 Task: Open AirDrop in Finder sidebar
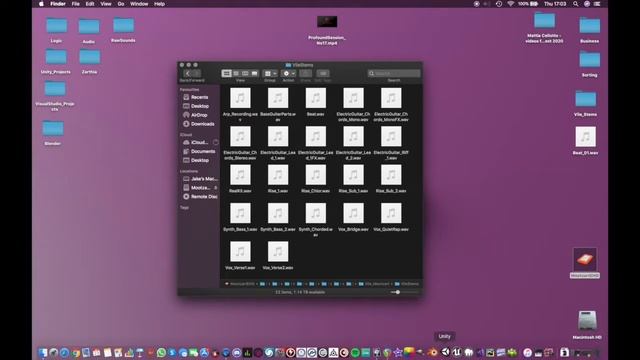pos(199,115)
